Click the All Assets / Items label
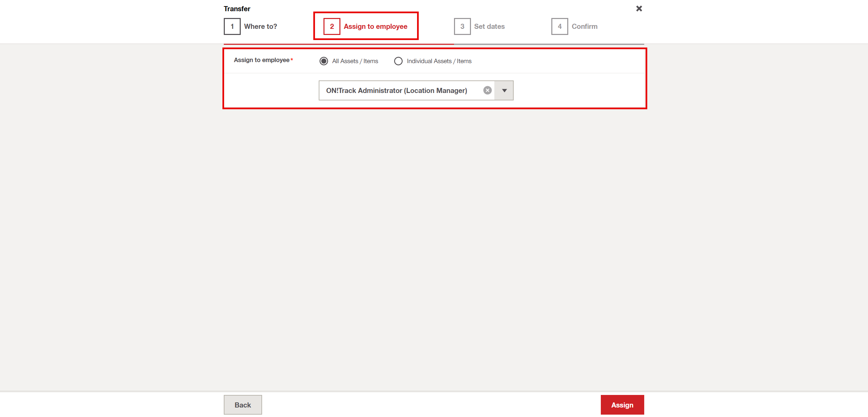Image resolution: width=868 pixels, height=417 pixels. point(355,61)
